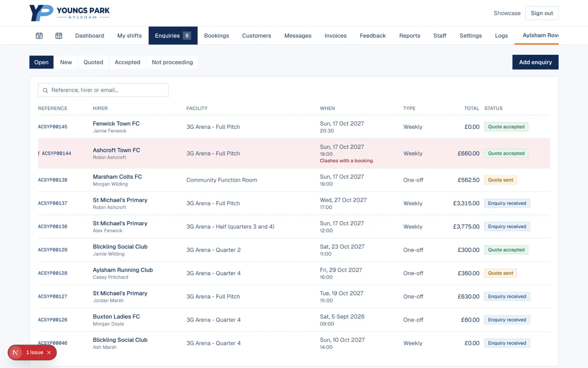This screenshot has width=588, height=368.
Task: Open enquiry ACSYP00145
Action: coord(53,127)
